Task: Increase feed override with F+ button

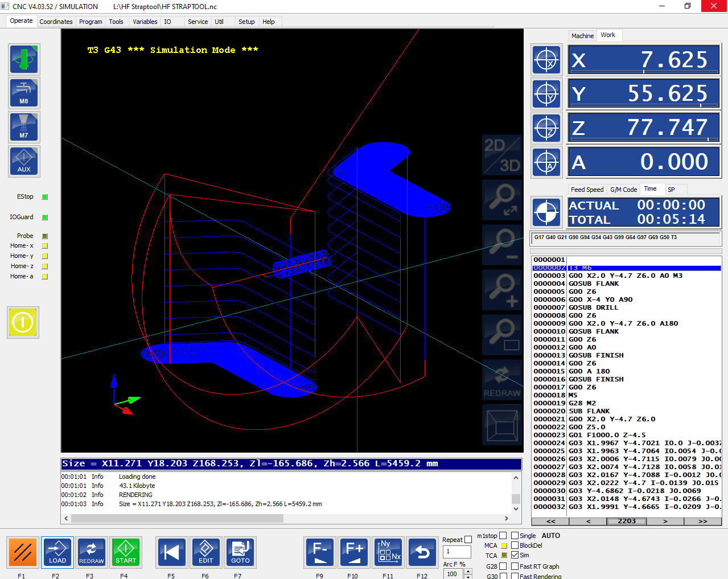Action: [354, 552]
